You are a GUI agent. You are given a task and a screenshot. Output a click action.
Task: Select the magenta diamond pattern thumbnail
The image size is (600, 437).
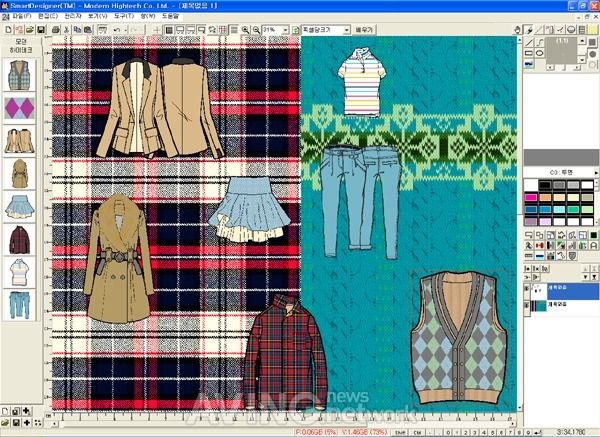tap(19, 108)
